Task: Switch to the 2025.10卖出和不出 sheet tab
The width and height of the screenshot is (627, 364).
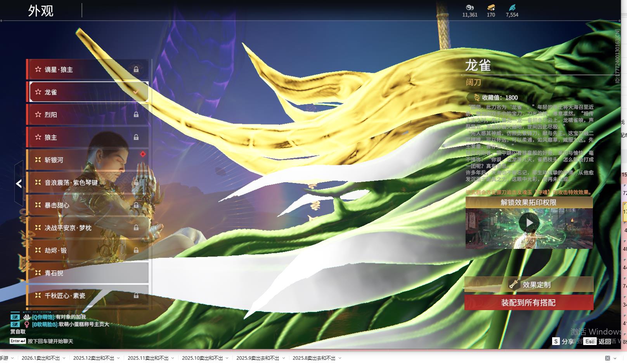Action: click(202, 358)
